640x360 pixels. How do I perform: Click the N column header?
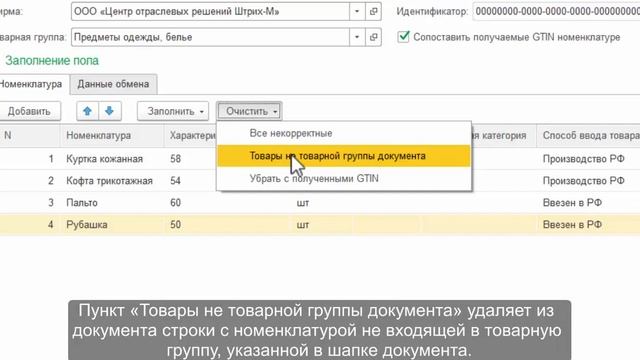click(x=30, y=136)
